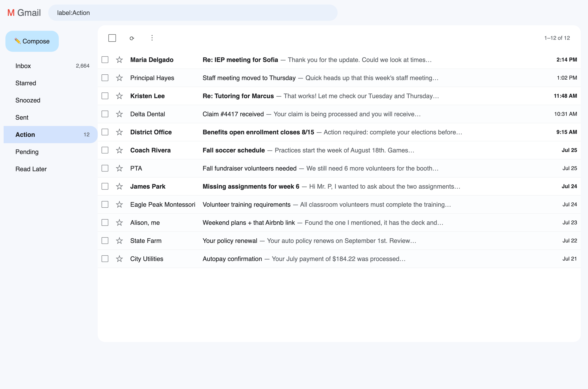This screenshot has width=588, height=389.
Task: Star the State Farm email
Action: pos(119,241)
